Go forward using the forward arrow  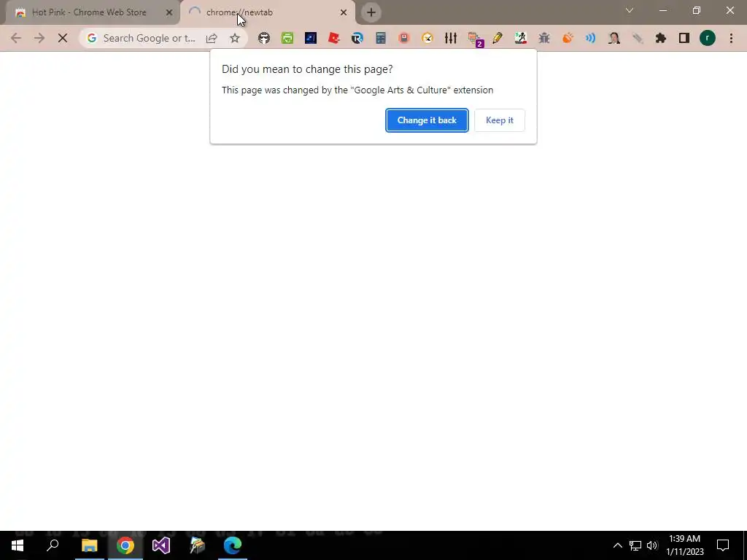39,38
